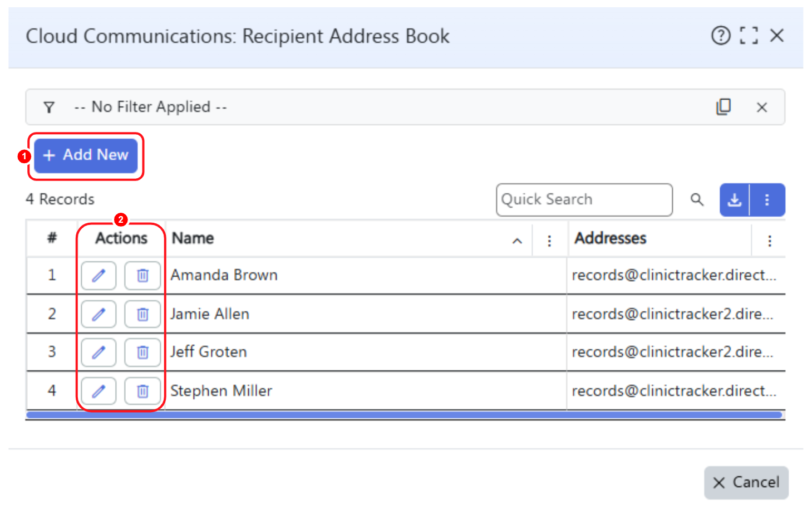
Task: Click the No Filter Applied text
Action: pos(151,107)
